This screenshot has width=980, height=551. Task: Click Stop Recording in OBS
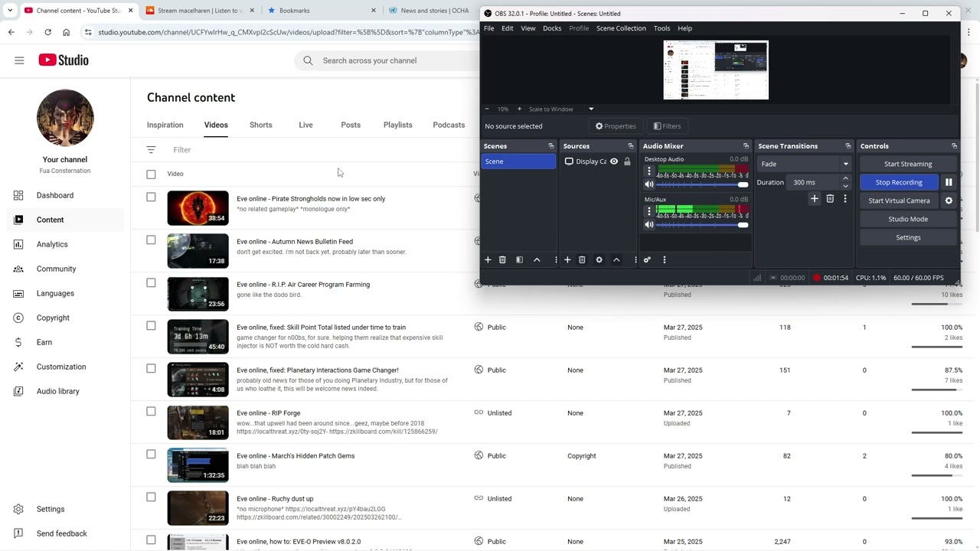(x=899, y=182)
